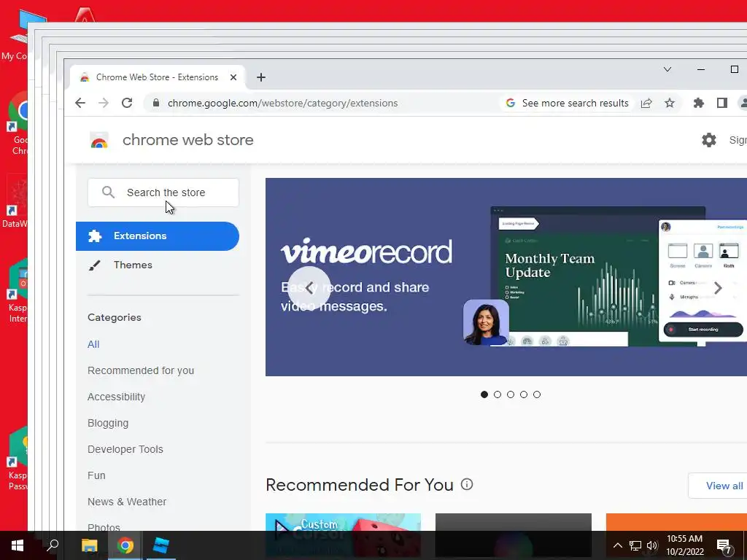Select the Chrome Web Store - Extensions tab
Image resolution: width=747 pixels, height=560 pixels.
158,77
